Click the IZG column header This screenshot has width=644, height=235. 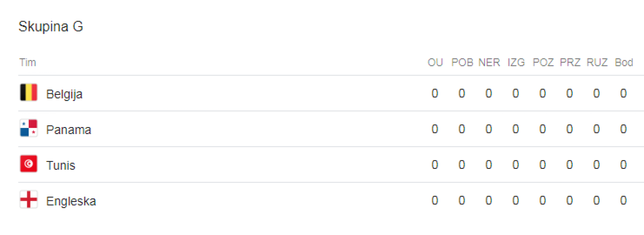tap(516, 62)
